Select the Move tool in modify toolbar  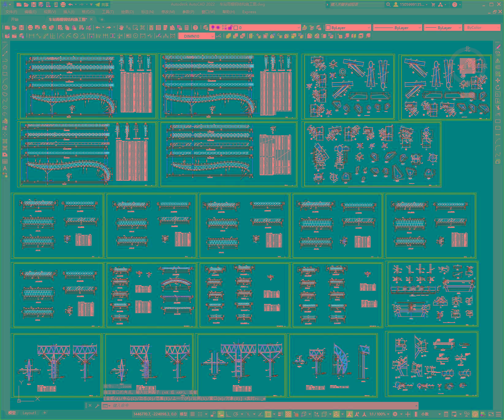pyautogui.click(x=498, y=81)
